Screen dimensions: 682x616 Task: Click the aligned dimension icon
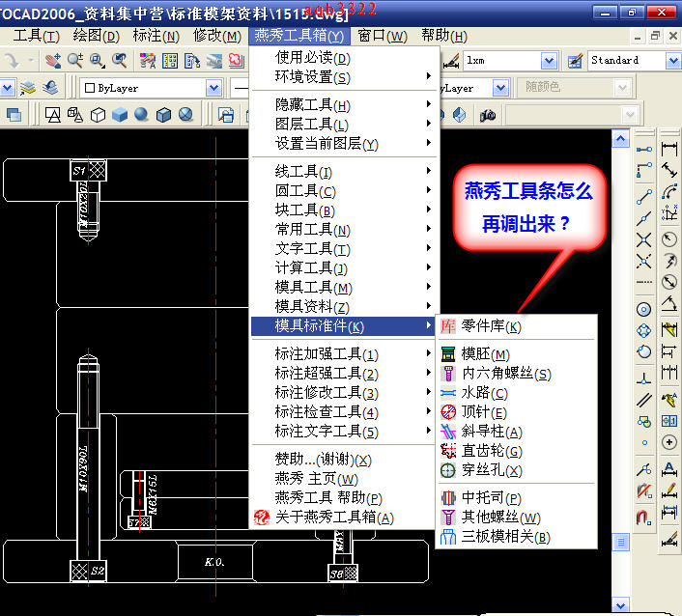click(x=668, y=170)
